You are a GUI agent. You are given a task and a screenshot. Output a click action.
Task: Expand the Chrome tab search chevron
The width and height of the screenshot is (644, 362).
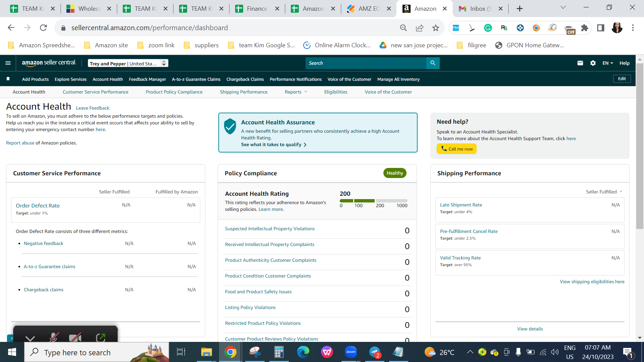click(563, 7)
